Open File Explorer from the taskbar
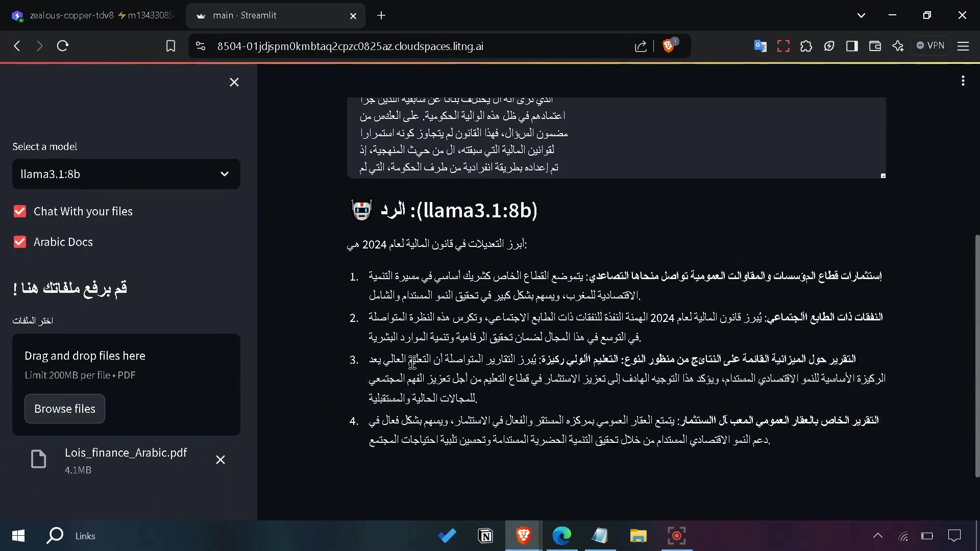Viewport: 980px width, 551px height. click(639, 536)
